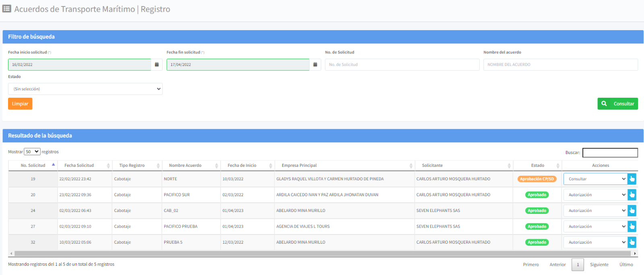Go to the Siguiente results page
The height and width of the screenshot is (275, 644).
point(599,265)
